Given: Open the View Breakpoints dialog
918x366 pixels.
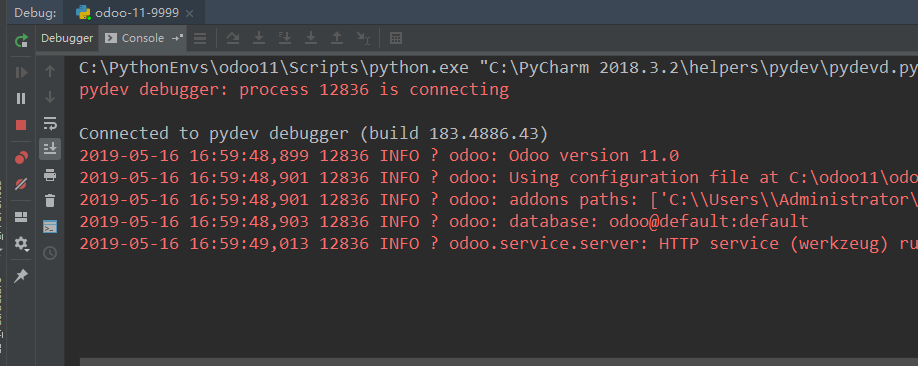Looking at the screenshot, I should (21, 157).
